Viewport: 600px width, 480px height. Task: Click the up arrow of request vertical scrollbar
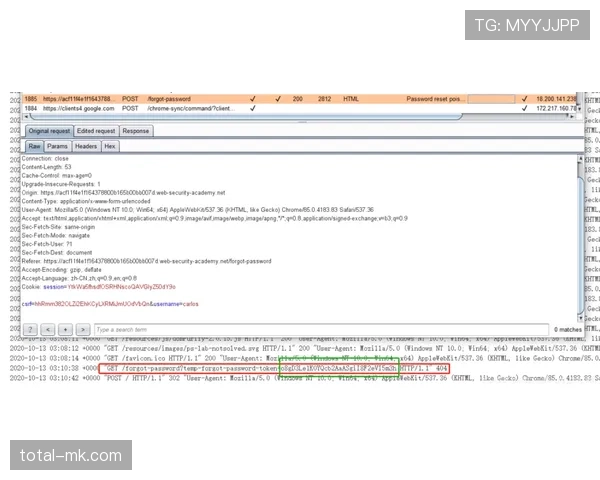pos(580,158)
